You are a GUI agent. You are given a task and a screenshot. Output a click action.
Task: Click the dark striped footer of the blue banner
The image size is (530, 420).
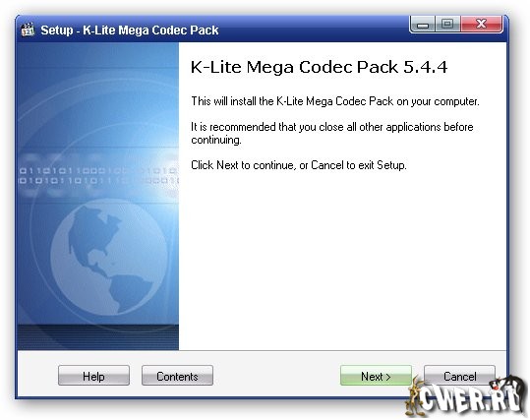98,336
